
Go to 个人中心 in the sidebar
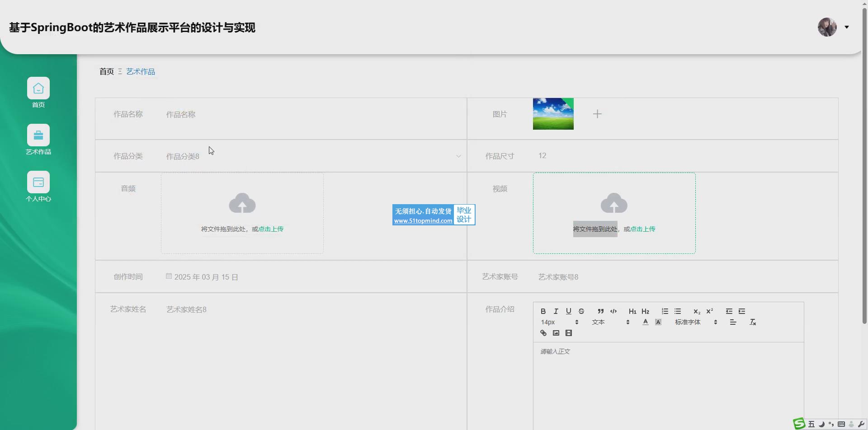coord(38,187)
